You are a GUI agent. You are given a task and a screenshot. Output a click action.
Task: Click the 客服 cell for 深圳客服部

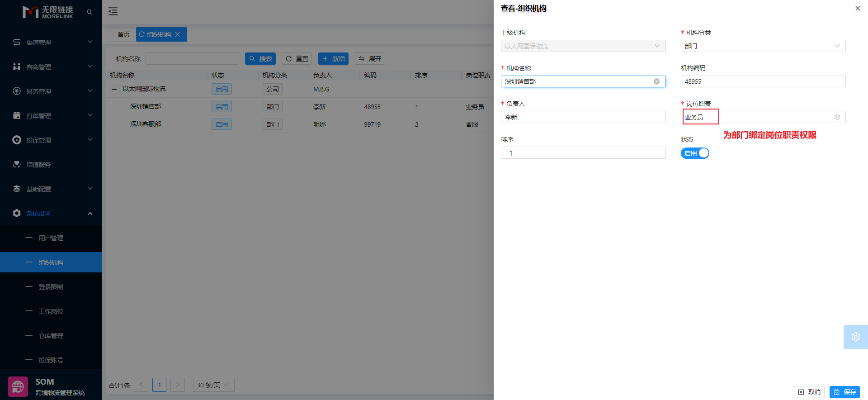click(x=472, y=124)
